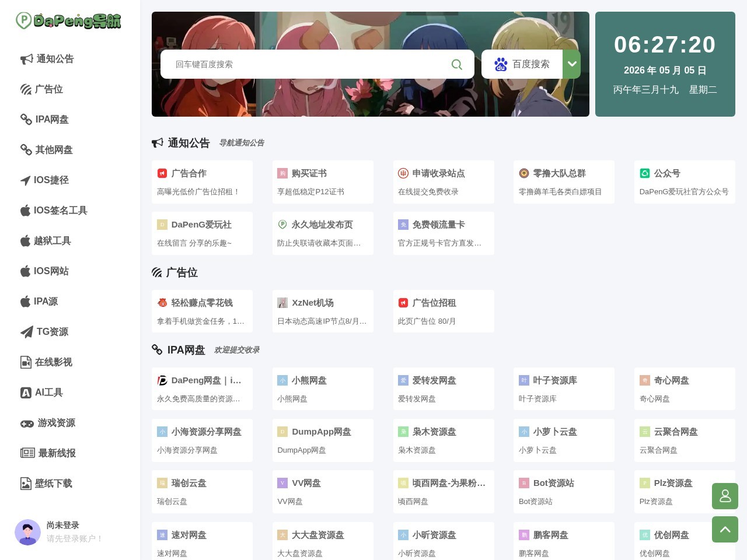The height and width of the screenshot is (560, 747).
Task: Open 越狱工具 text in sidebar menu
Action: click(x=53, y=241)
